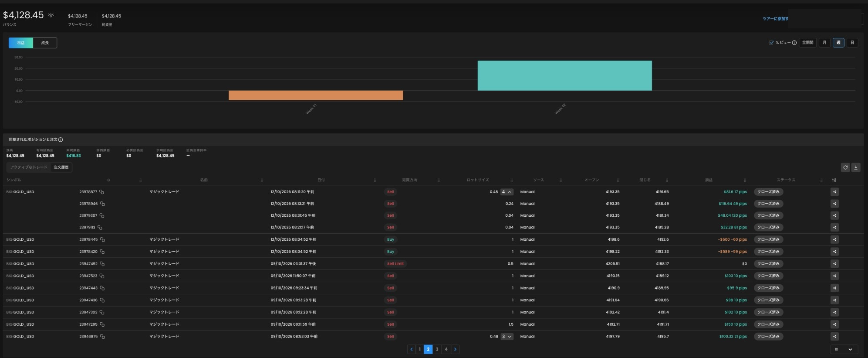Share trade with $150 10 pips profit
The height and width of the screenshot is (358, 868).
click(834, 324)
